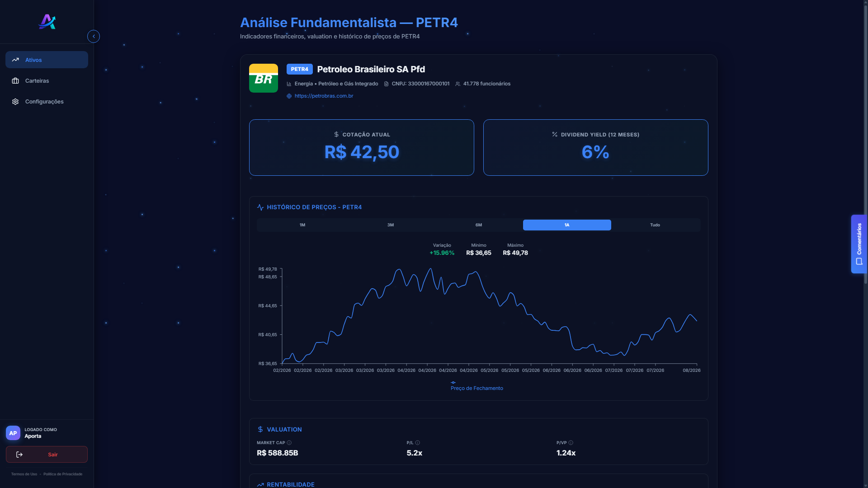Select the Tudo price history range
868x488 pixels.
pyautogui.click(x=655, y=225)
